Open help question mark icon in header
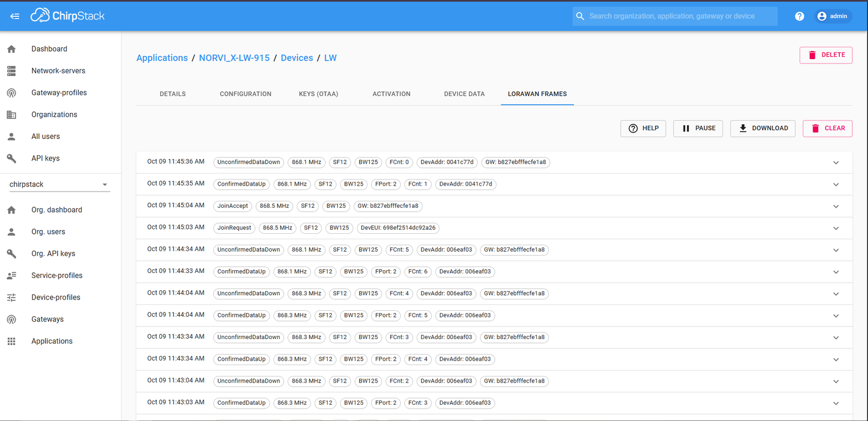This screenshot has height=421, width=868. point(800,16)
